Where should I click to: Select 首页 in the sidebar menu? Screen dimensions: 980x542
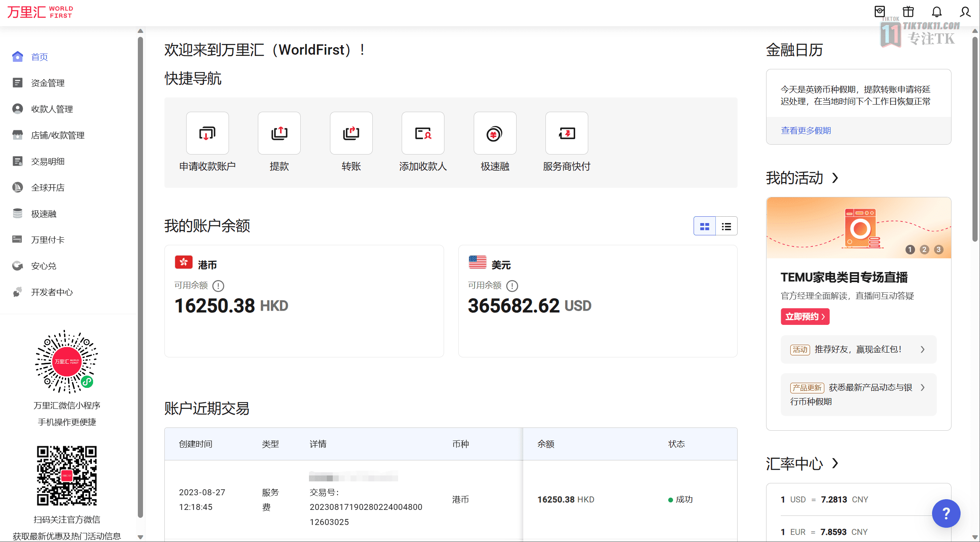point(40,57)
